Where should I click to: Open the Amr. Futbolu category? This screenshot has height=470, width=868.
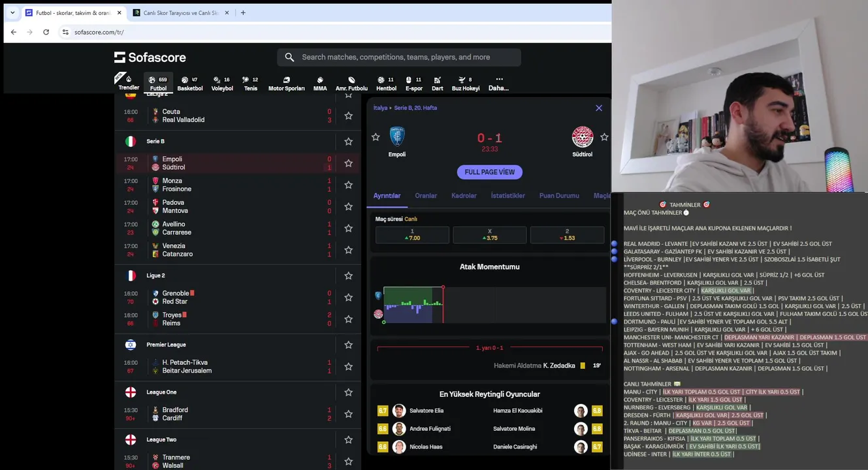click(351, 83)
